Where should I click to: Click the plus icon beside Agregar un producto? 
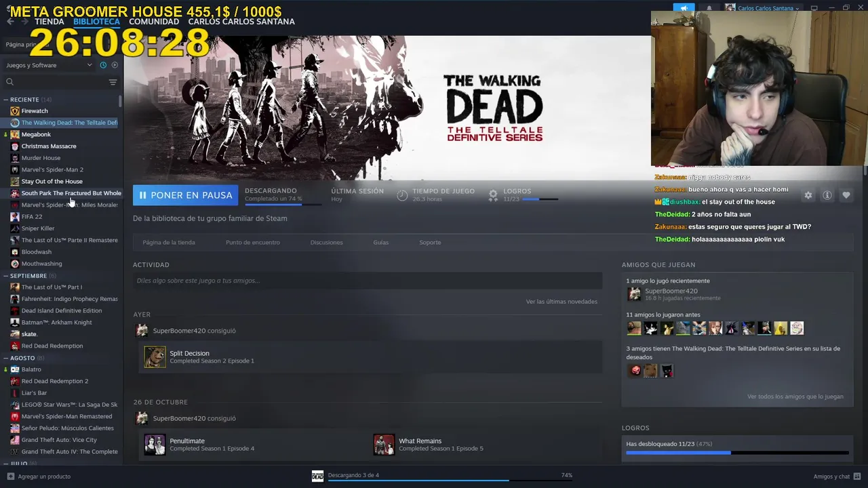(10, 476)
